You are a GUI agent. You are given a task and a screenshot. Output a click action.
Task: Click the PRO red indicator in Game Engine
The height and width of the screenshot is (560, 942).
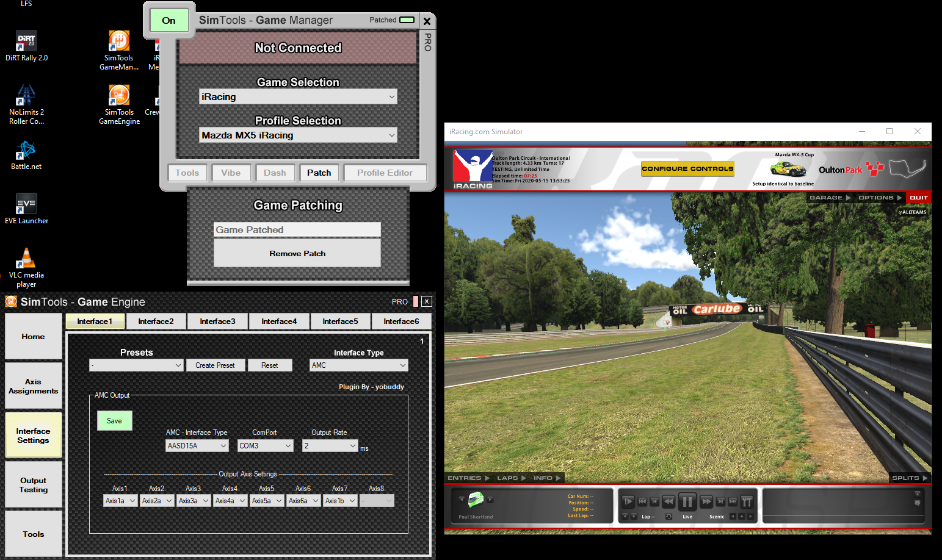pos(416,301)
